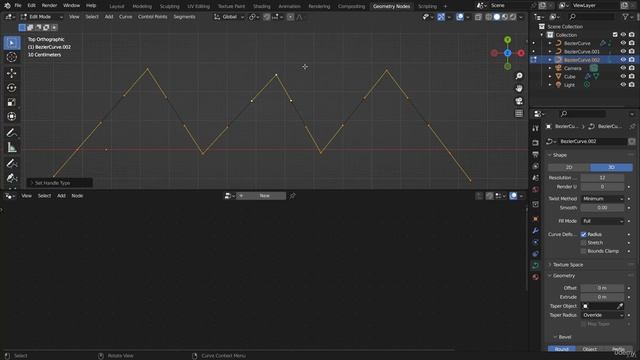
Task: Select the 3D shape button
Action: [x=611, y=167]
